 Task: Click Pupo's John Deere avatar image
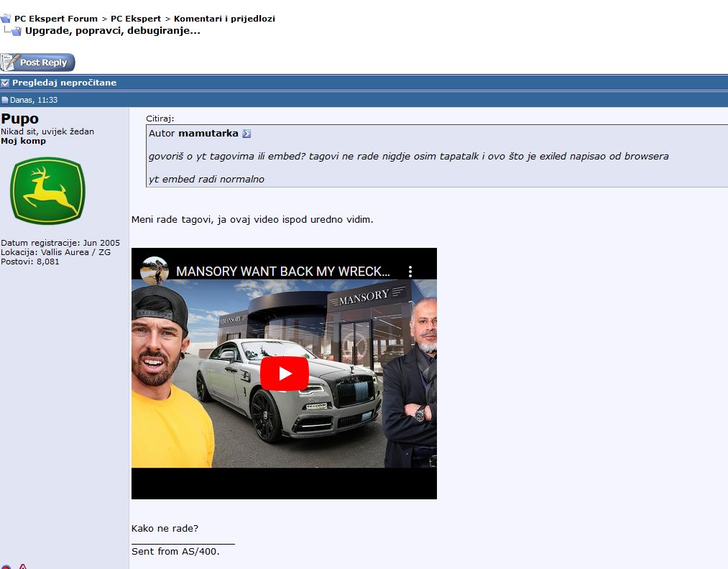pos(47,191)
